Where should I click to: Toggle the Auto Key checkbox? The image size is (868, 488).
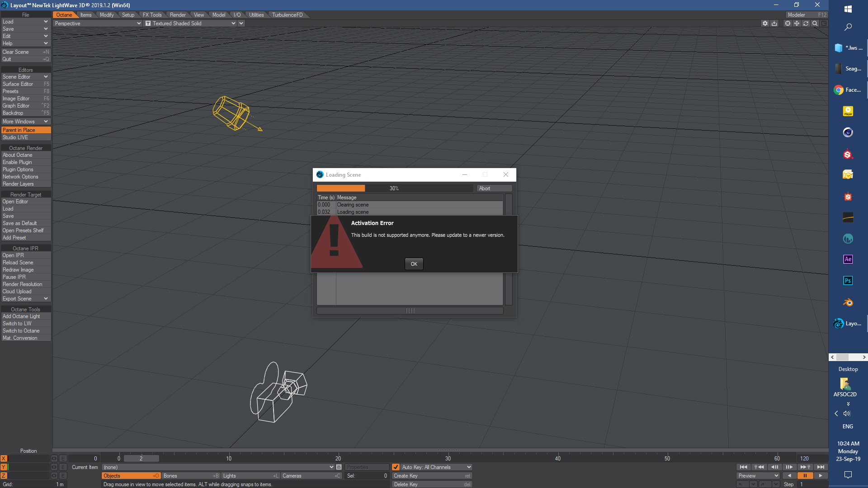(x=396, y=467)
